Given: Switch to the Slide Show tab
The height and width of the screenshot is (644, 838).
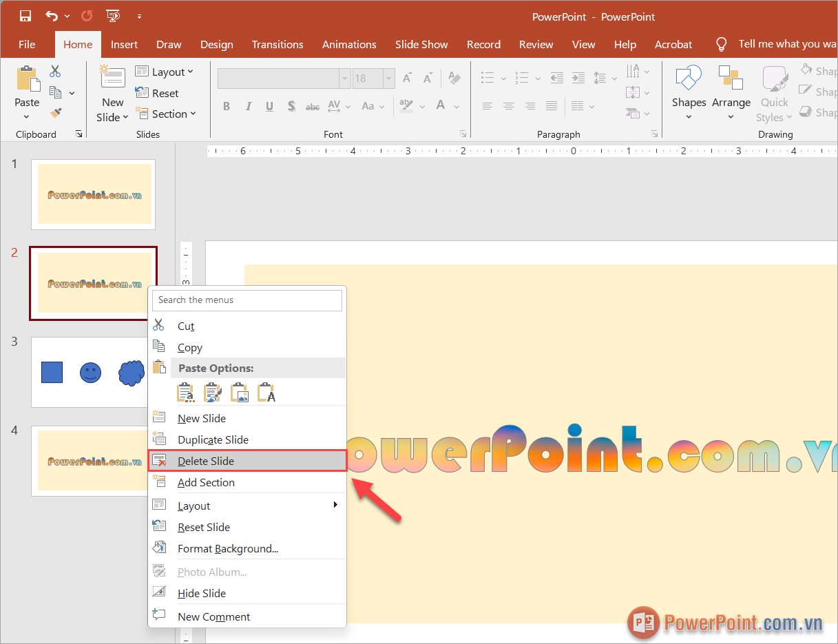Looking at the screenshot, I should coord(421,44).
